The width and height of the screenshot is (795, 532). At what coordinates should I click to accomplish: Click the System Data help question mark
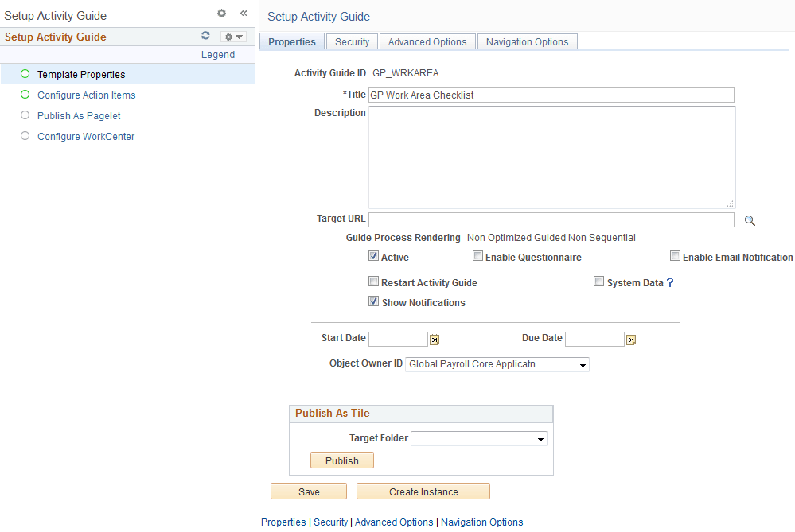click(668, 282)
